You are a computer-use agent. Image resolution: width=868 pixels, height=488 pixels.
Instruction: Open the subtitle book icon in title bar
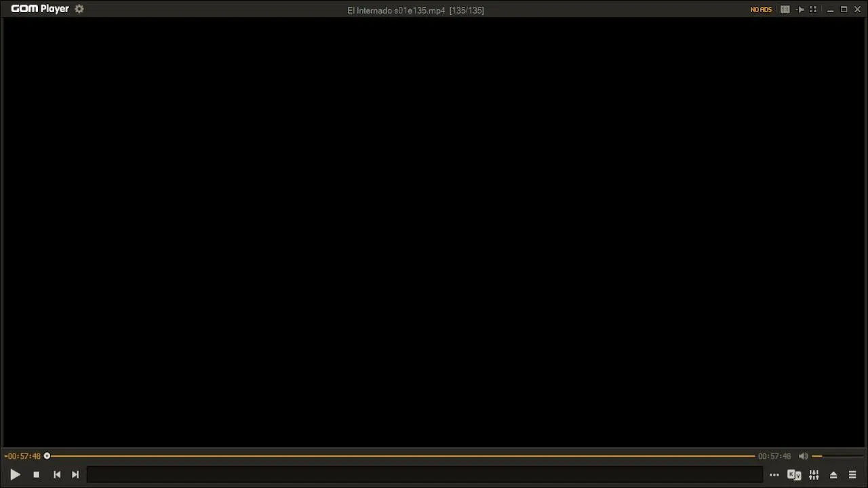[785, 9]
